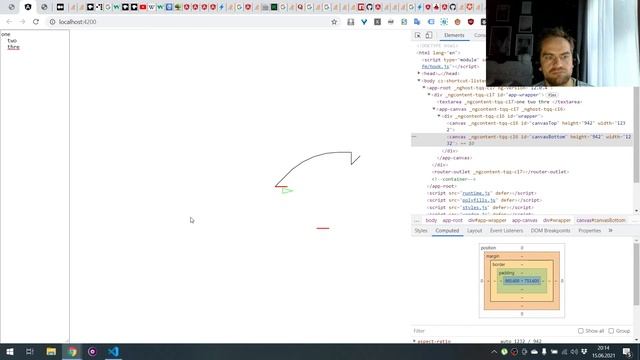Select app-root in the breadcrumb bar
The height and width of the screenshot is (360, 640).
453,220
